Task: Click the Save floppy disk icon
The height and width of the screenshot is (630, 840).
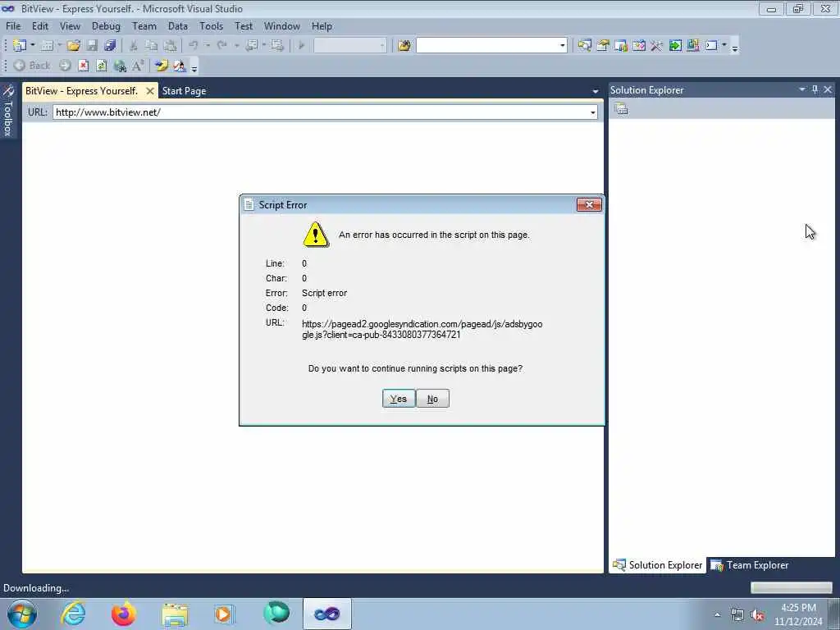Action: 92,46
